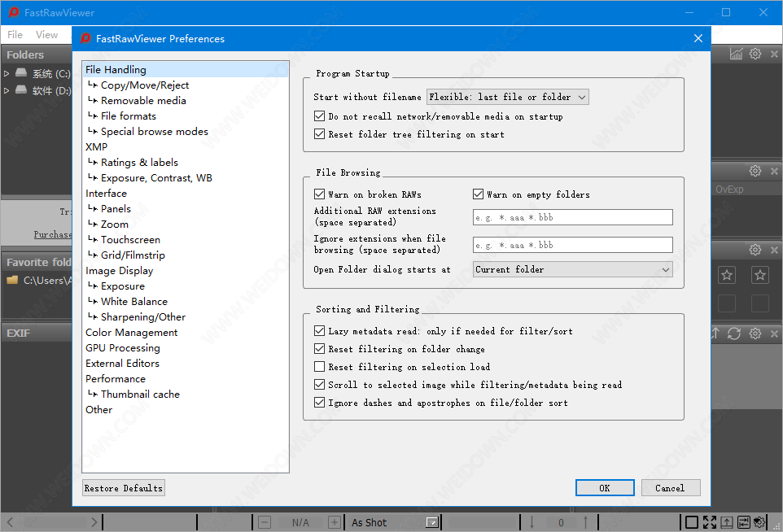Click the Purchase link in the main window
Image resolution: width=783 pixels, height=532 pixels.
(53, 234)
